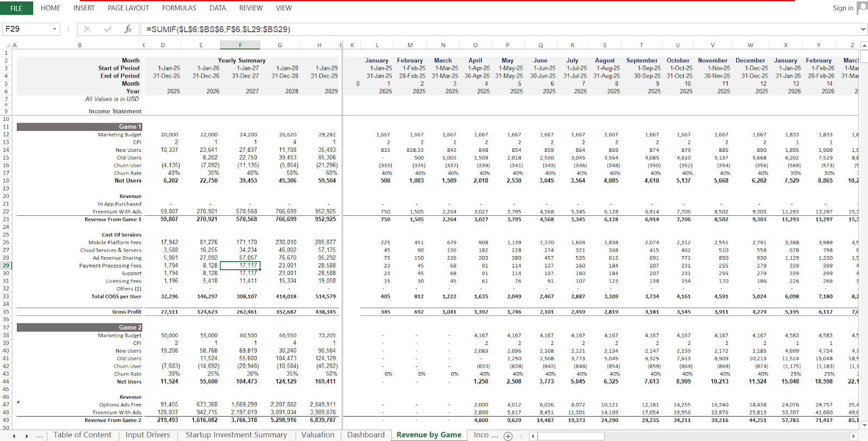This screenshot has height=441, width=868.
Task: Open the Name Box dropdown arrow
Action: [54, 29]
